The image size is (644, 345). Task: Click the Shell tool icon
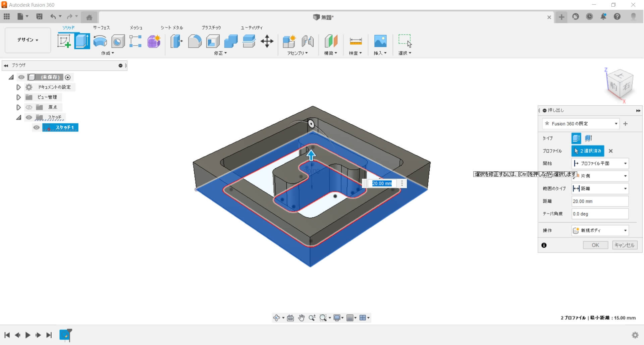(213, 41)
